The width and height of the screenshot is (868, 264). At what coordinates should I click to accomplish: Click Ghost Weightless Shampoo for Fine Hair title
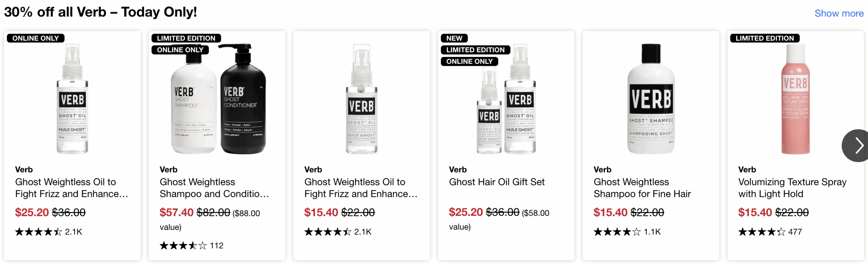642,188
